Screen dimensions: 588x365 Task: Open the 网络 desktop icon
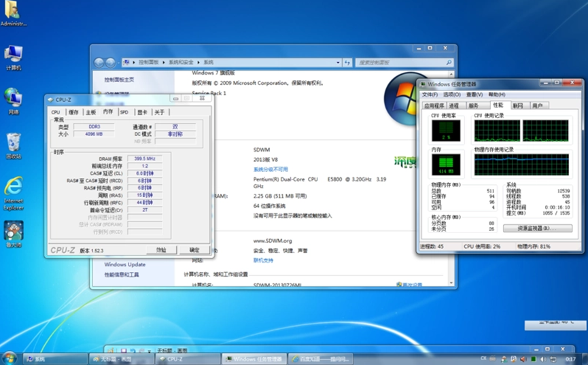click(x=14, y=101)
